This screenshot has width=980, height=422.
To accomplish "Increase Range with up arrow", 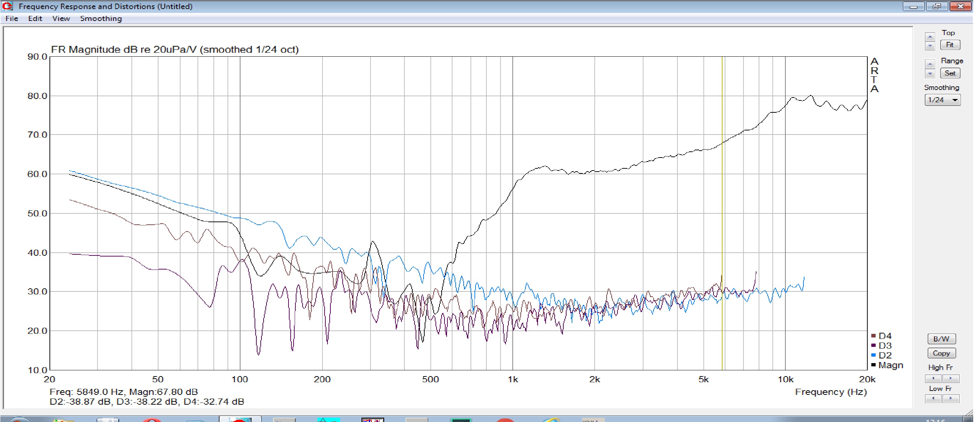I will (x=929, y=64).
